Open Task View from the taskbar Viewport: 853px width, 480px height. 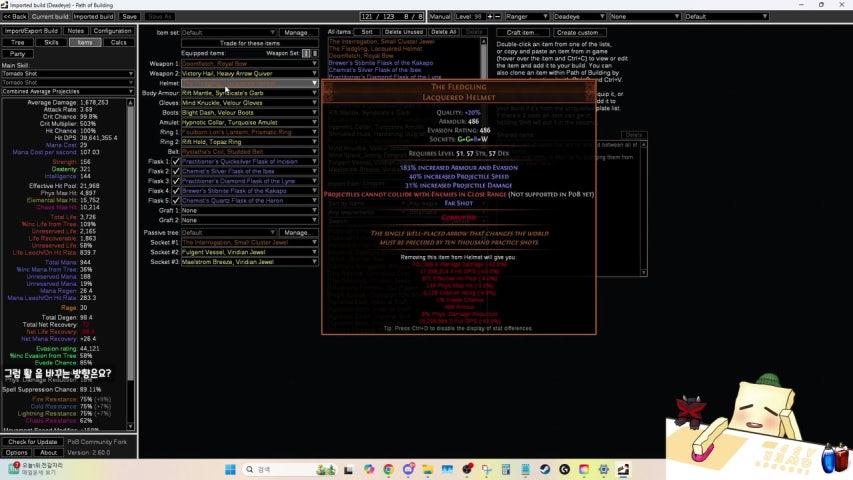348,469
